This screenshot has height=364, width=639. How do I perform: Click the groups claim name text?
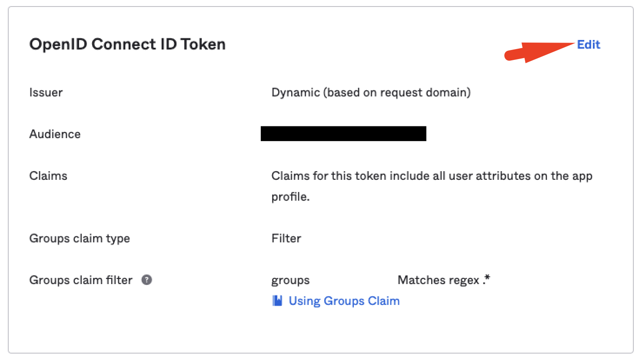(290, 280)
